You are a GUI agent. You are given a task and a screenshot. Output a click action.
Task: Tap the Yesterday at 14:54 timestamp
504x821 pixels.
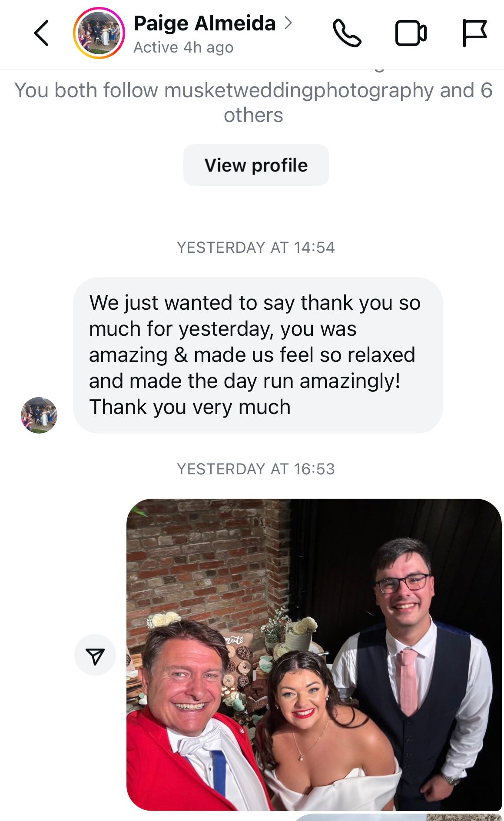[x=256, y=248]
